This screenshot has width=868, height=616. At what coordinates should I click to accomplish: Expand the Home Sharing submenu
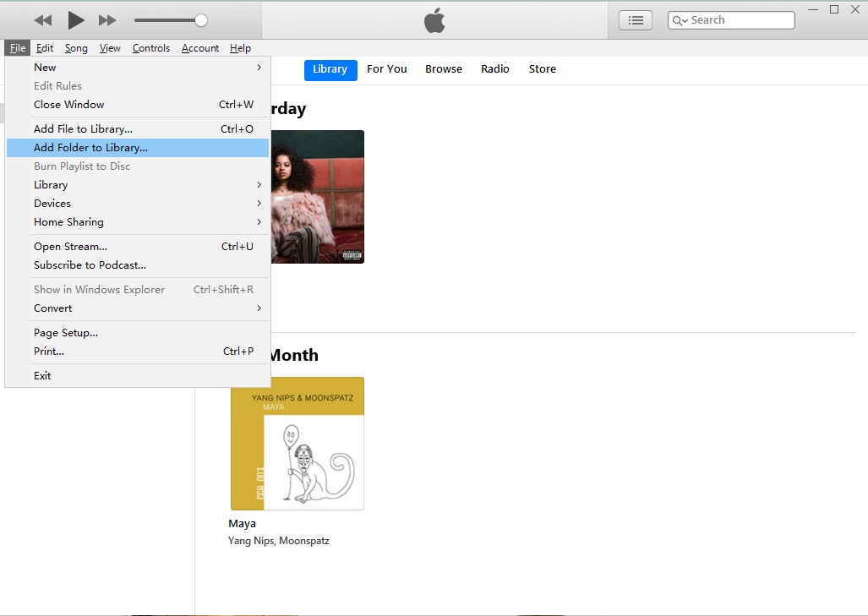click(138, 222)
